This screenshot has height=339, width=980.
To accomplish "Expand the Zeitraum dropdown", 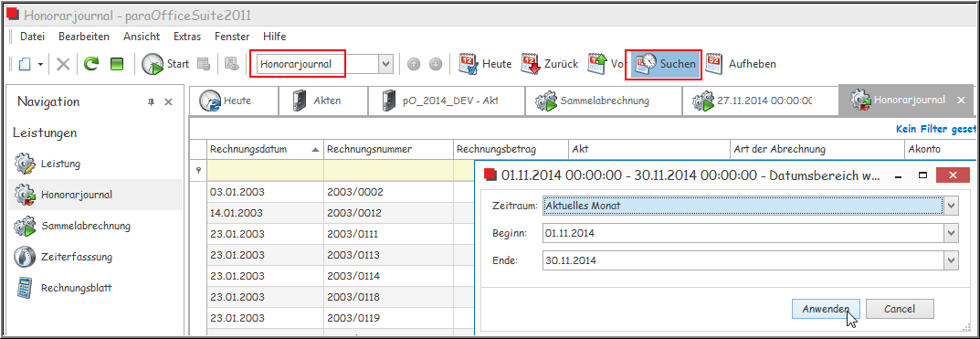I will coord(952,206).
